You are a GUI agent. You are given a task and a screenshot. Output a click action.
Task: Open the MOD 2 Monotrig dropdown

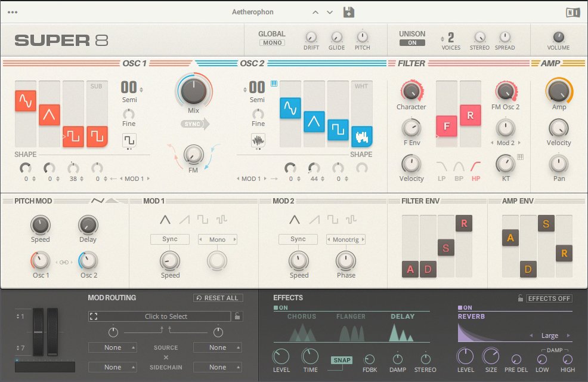(346, 239)
